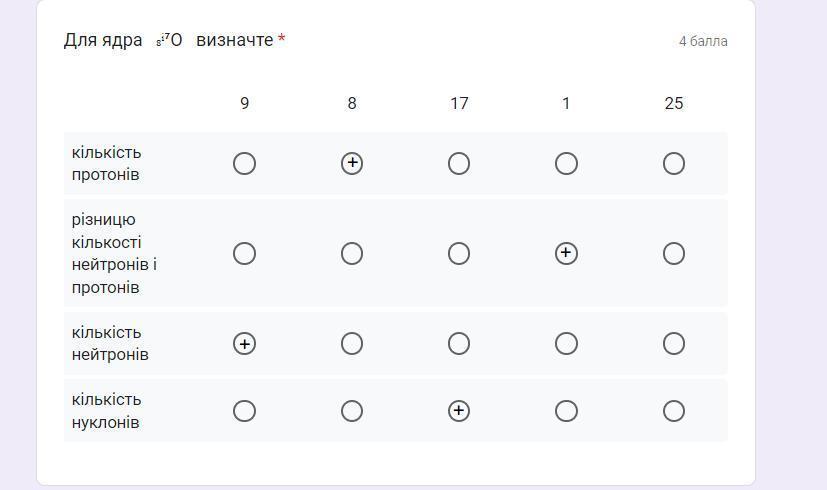The width and height of the screenshot is (827, 490).
Task: Choose 8 in кількість нуклонів row
Action: click(352, 411)
